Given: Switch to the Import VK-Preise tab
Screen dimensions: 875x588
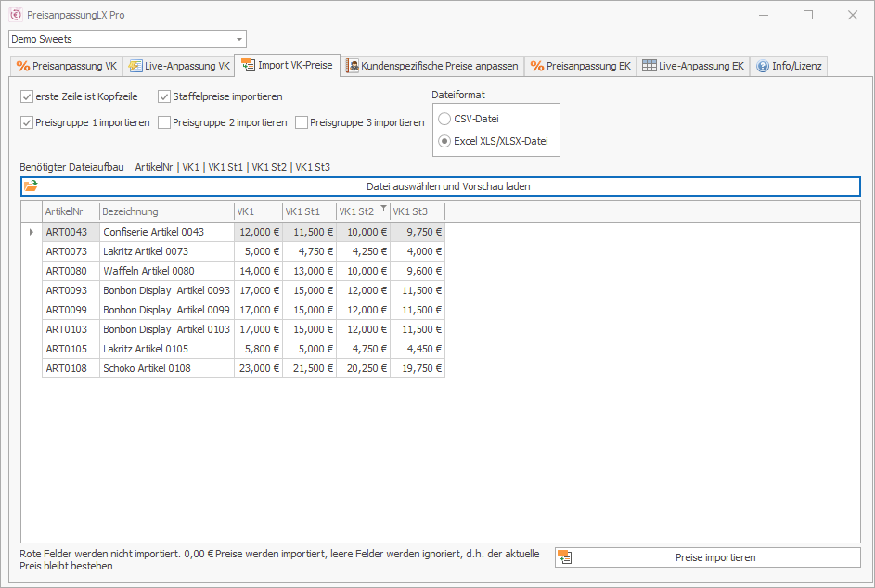Looking at the screenshot, I should (x=288, y=66).
